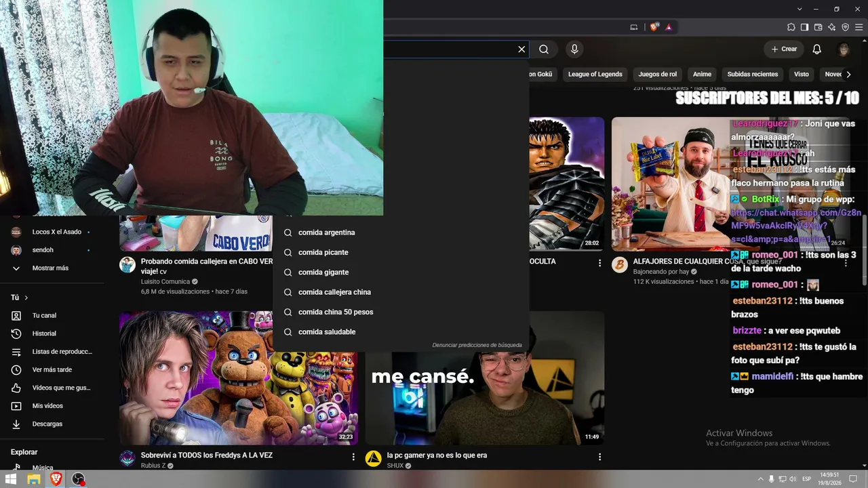Open the browser hamburger main menu
The image size is (868, 488).
click(x=859, y=27)
